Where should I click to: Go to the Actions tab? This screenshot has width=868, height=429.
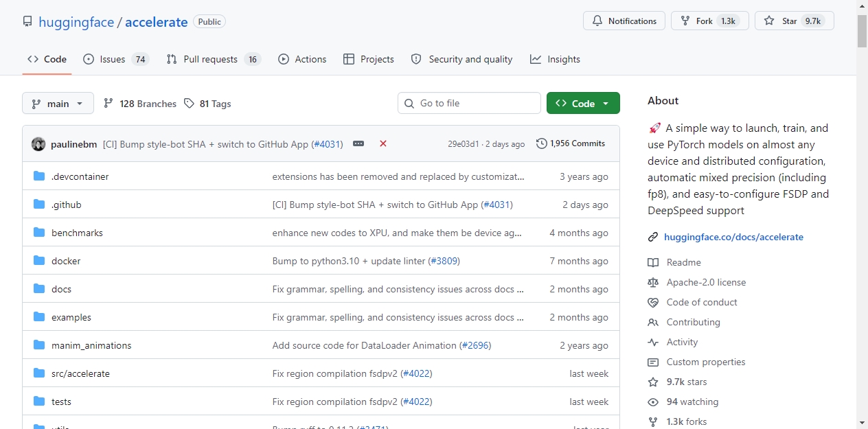coord(302,60)
